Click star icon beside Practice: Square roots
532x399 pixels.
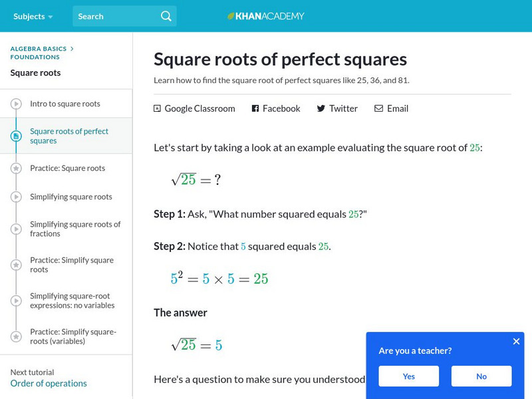tap(16, 168)
